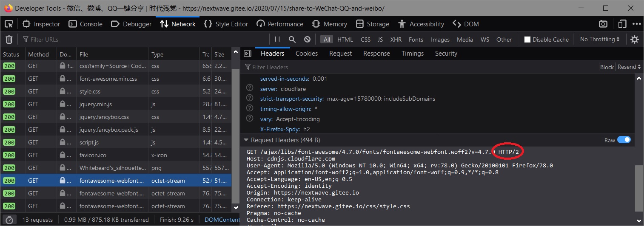Select the style.css request row

(x=116, y=91)
